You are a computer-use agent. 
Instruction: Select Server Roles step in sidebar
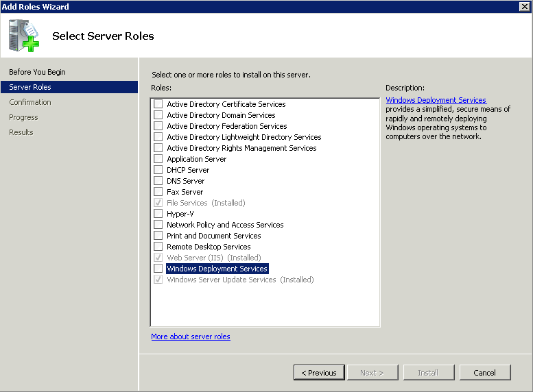pyautogui.click(x=69, y=87)
